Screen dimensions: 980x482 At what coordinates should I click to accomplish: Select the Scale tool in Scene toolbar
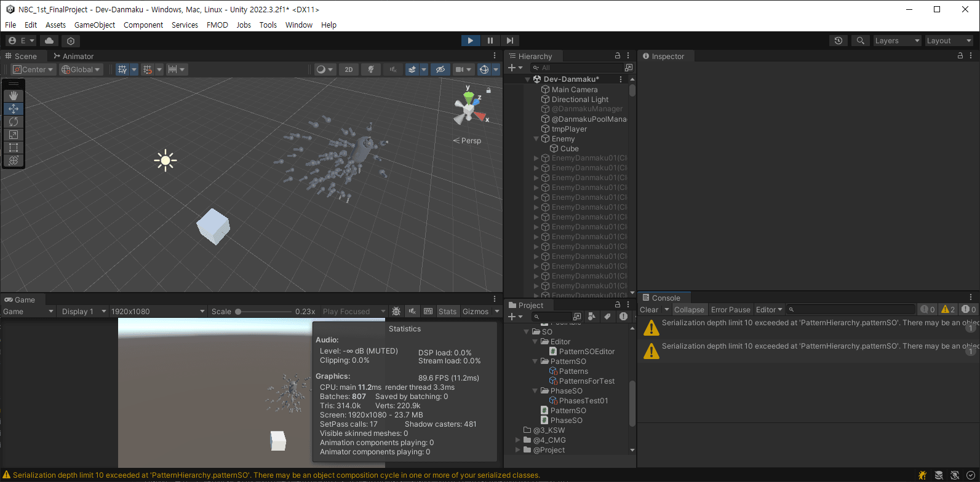click(x=14, y=135)
